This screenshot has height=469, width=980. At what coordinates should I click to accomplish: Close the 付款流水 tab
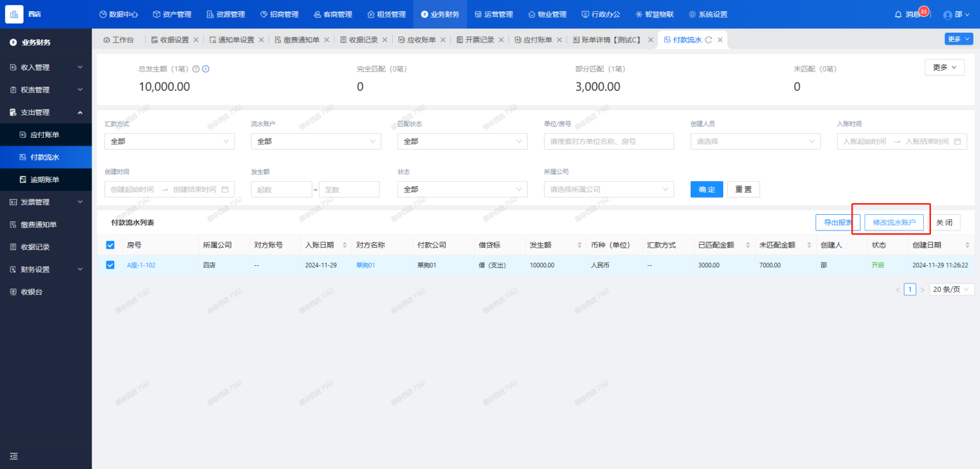point(720,40)
